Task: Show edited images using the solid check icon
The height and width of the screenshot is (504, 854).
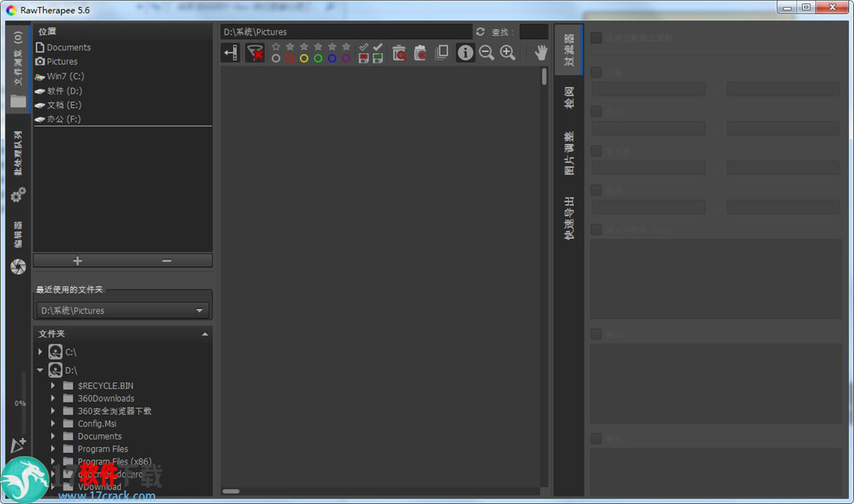Action: click(x=378, y=48)
